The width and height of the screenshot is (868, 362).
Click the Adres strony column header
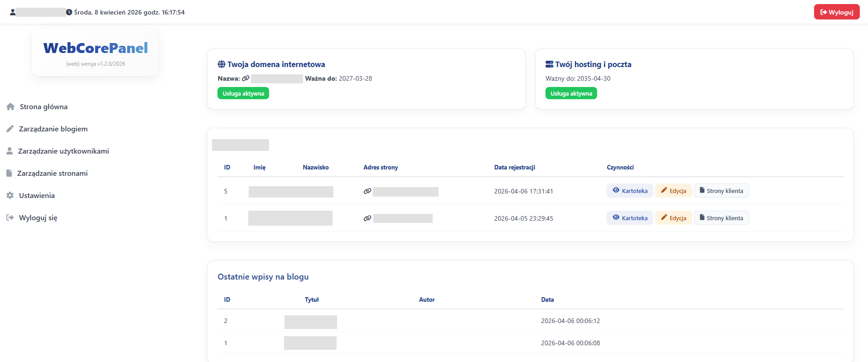[381, 168]
